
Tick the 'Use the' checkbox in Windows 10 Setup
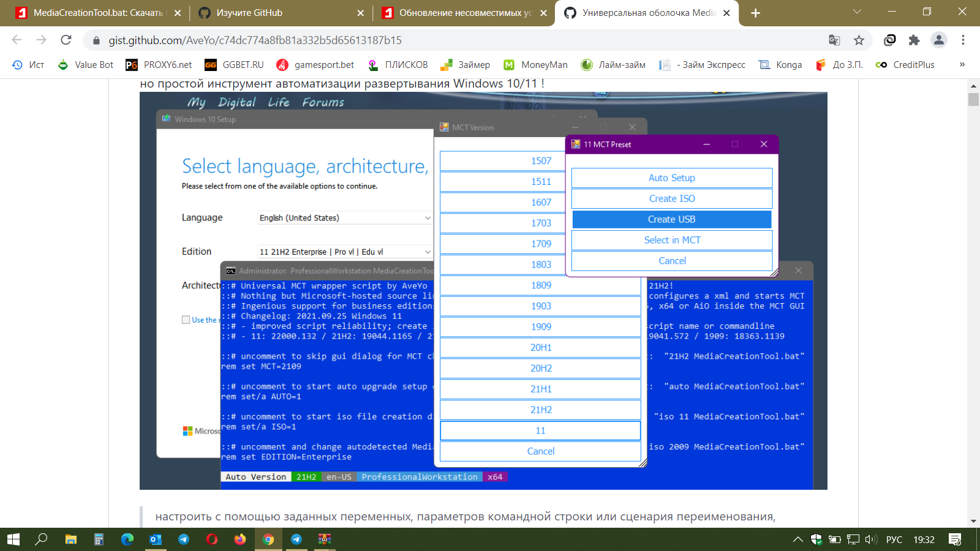(186, 320)
